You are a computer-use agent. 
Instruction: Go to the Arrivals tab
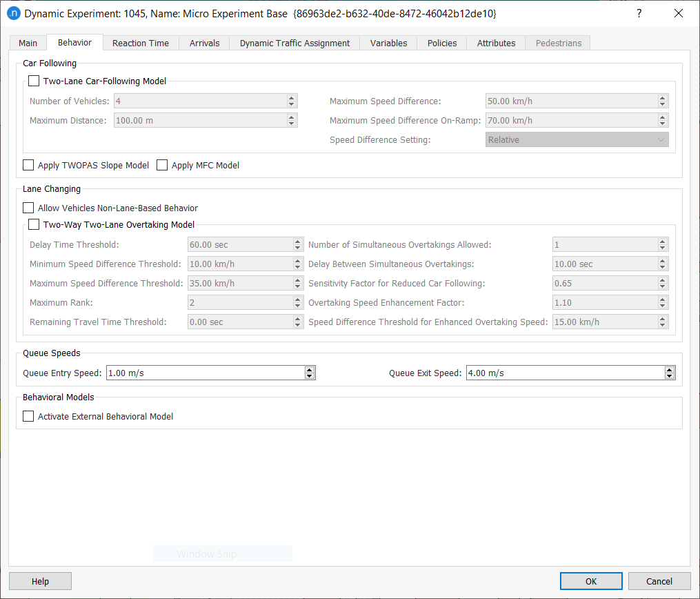point(204,43)
